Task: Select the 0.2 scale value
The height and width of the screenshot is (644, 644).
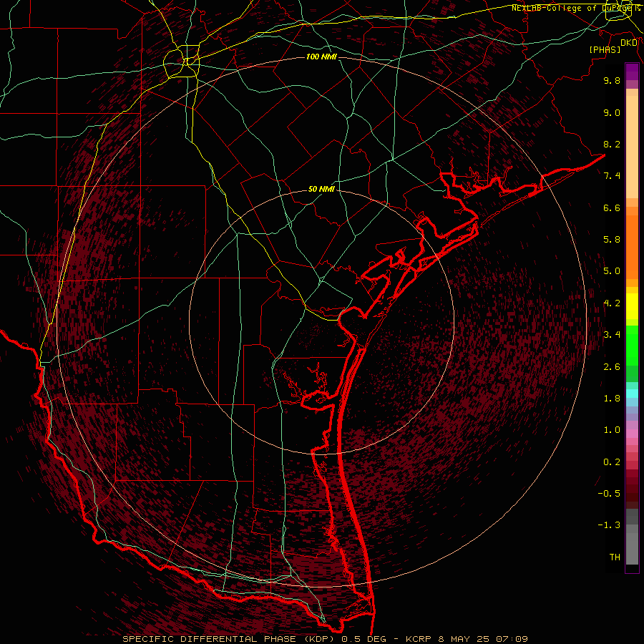Action: coord(612,462)
